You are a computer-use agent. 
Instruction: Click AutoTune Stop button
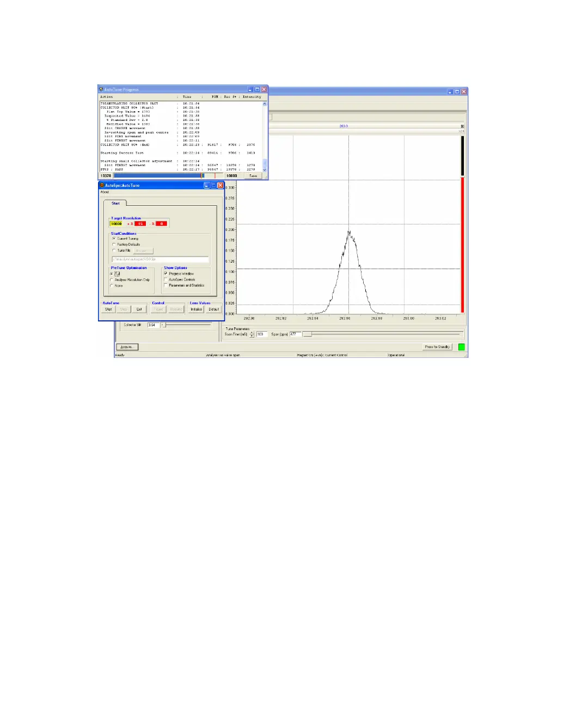click(124, 309)
